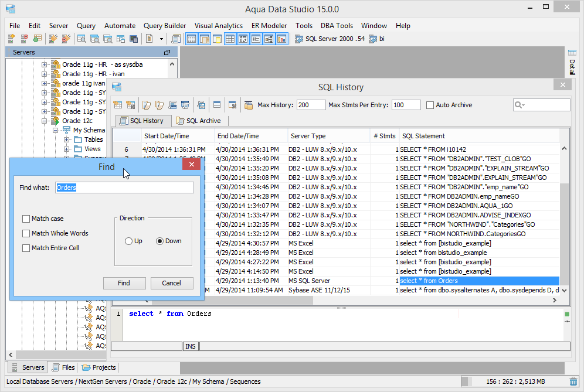Toggle the Auto Archive checkbox
Screen dimensions: 584x392
[x=430, y=105]
